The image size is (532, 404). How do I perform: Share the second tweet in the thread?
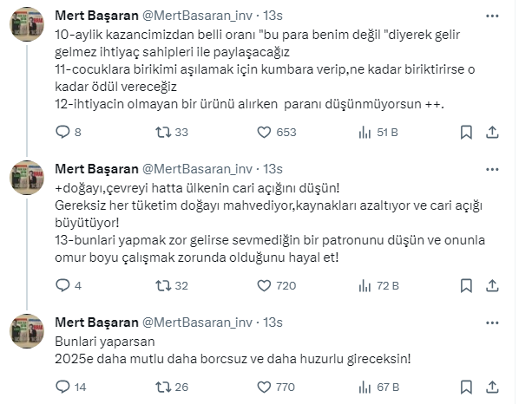coord(492,284)
